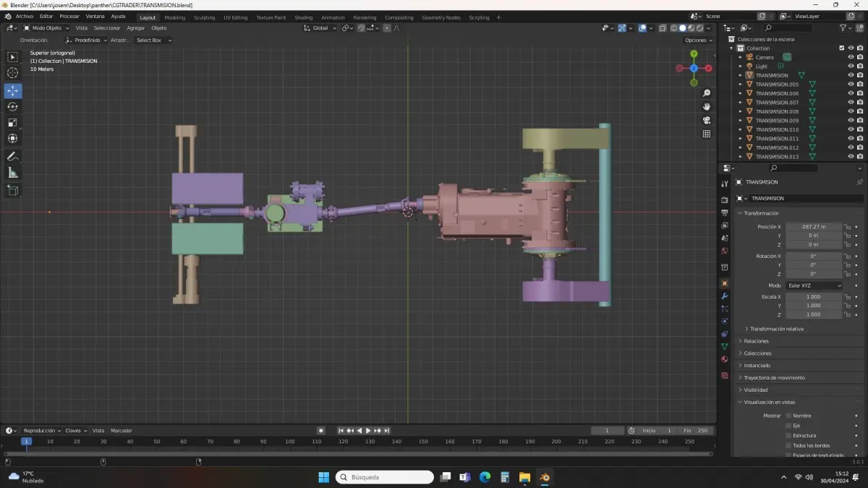Toggle lock on Posición X

(x=847, y=227)
